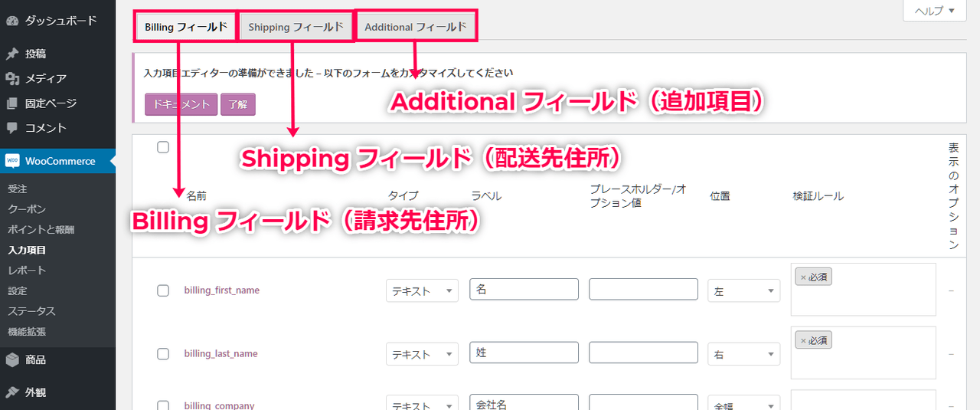Switch to the Shipping フィールド tab

(x=296, y=27)
